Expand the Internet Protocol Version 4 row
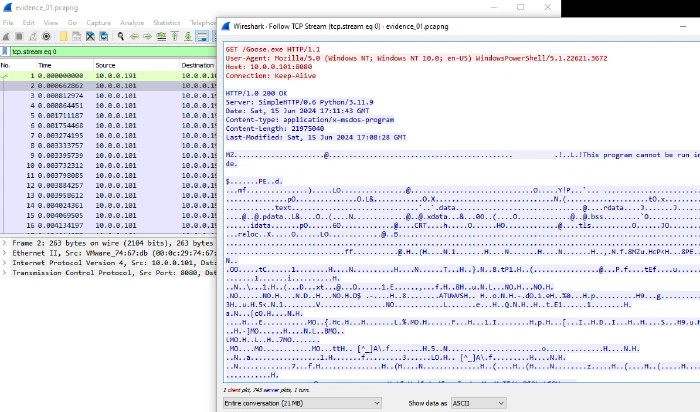700x412 pixels. point(4,262)
